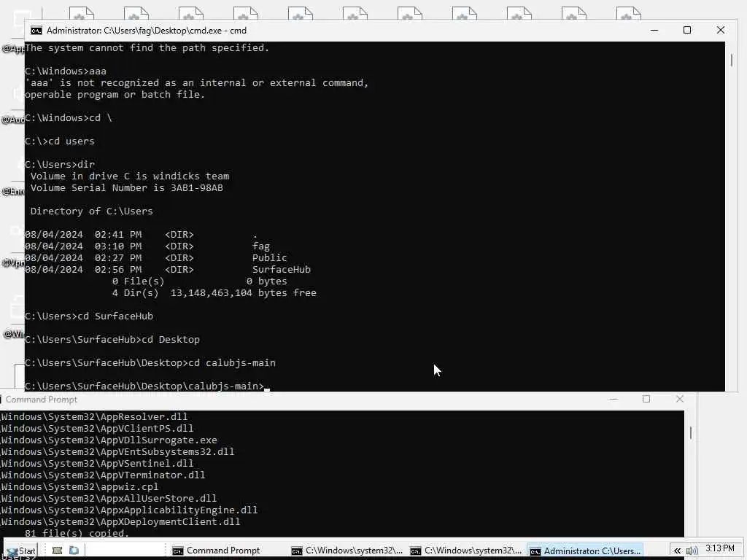747x560 pixels.
Task: Open the C:\Windows\system32 taskbar button next to Command Prompt
Action: point(347,551)
